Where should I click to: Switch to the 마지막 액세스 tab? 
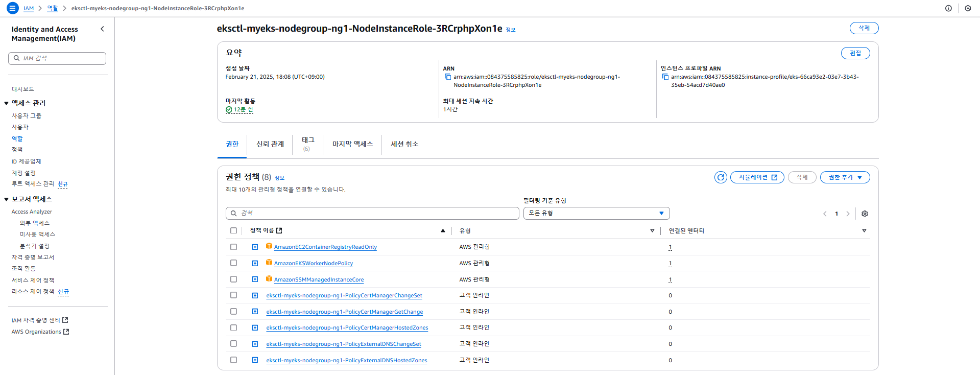click(352, 144)
